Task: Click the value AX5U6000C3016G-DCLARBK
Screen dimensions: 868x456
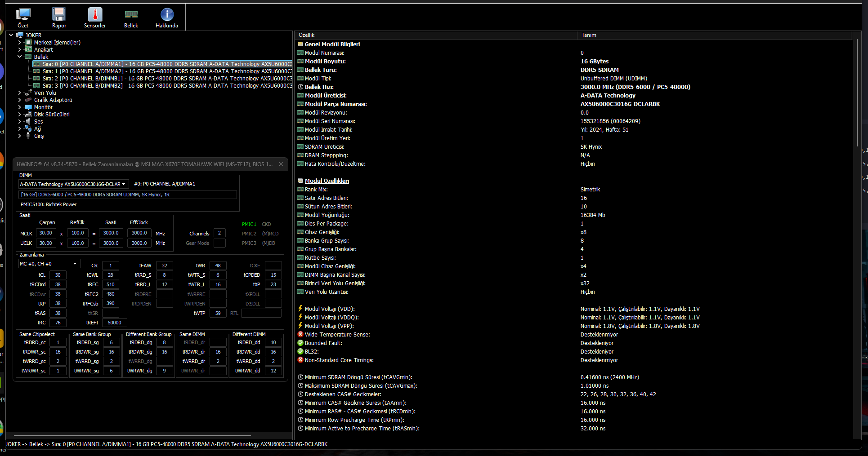Action: tap(620, 104)
